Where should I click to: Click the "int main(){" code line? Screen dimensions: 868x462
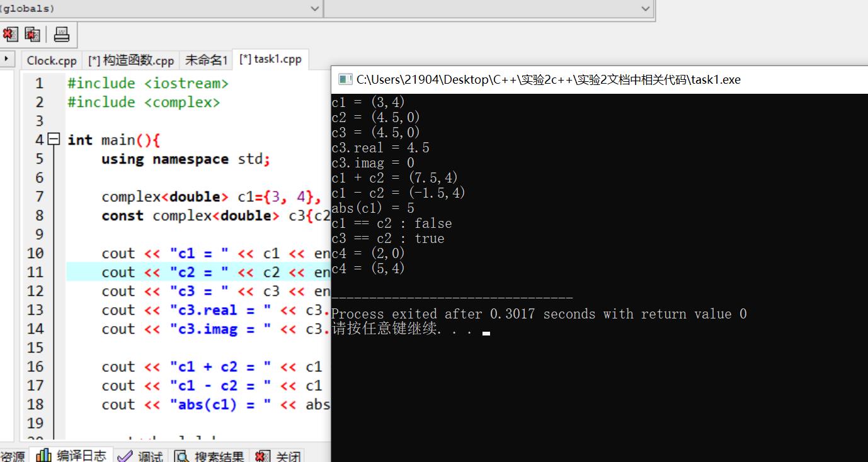click(114, 140)
